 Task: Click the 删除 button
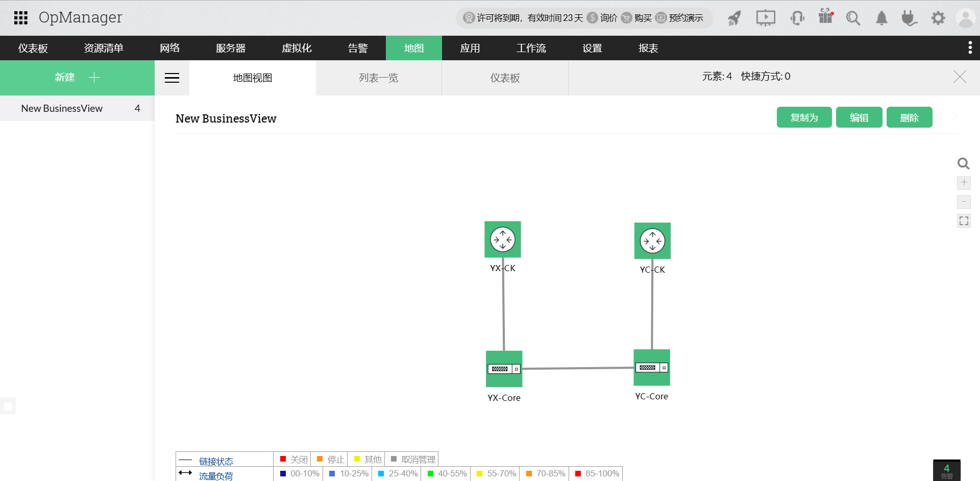point(910,117)
